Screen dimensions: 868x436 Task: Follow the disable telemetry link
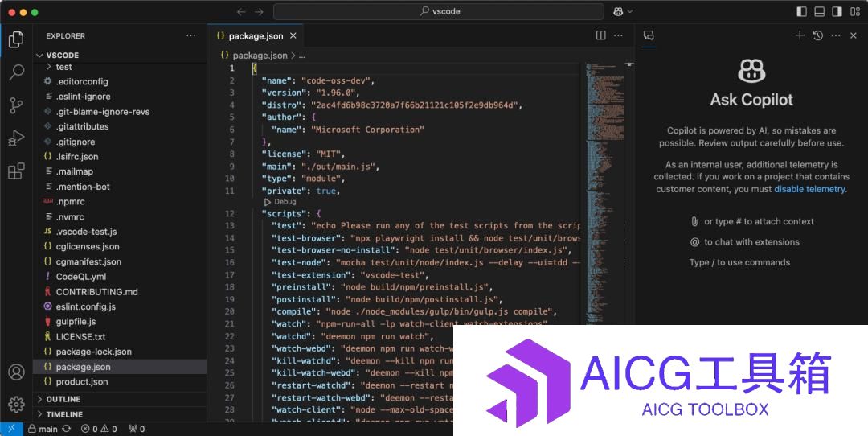809,190
